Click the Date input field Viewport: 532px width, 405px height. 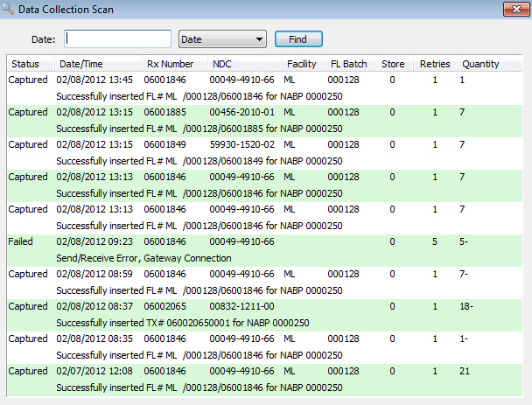tap(118, 39)
